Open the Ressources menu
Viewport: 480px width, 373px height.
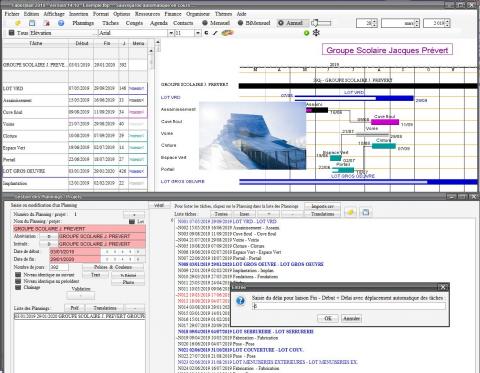[147, 14]
